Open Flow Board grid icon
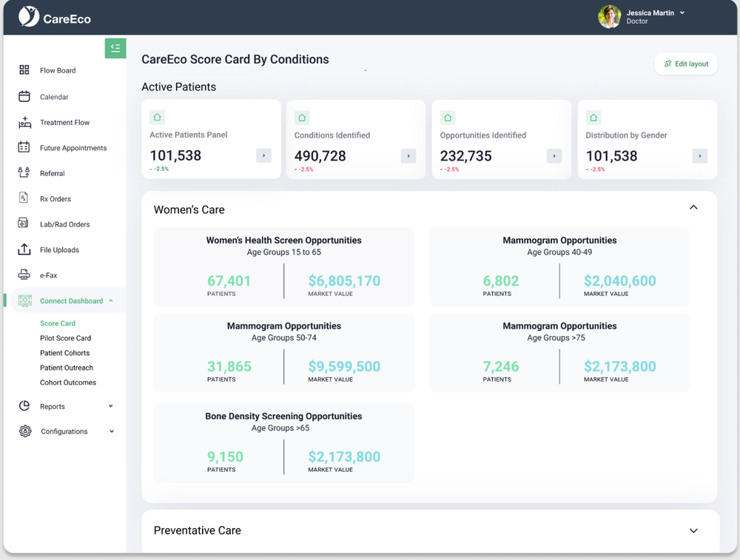Image resolution: width=740 pixels, height=560 pixels. (x=24, y=70)
